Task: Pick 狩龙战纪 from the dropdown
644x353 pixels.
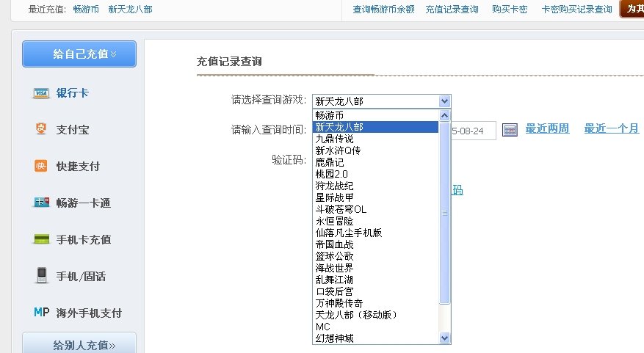Action: click(x=375, y=186)
